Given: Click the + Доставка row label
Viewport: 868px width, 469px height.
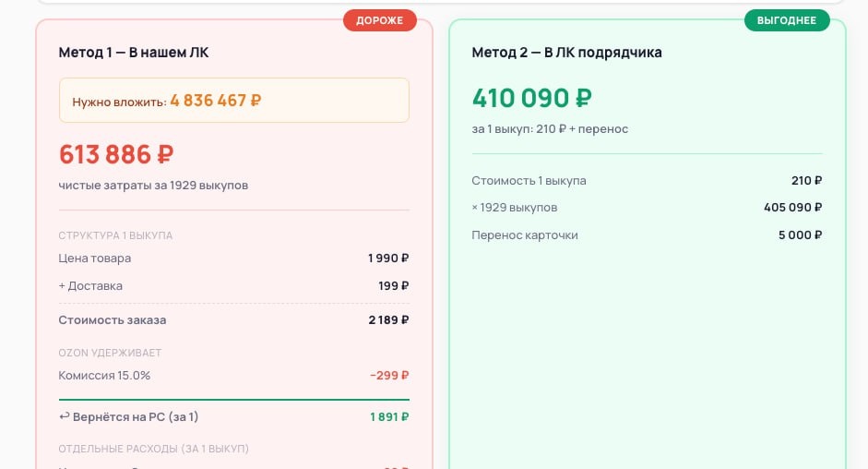Looking at the screenshot, I should point(90,286).
